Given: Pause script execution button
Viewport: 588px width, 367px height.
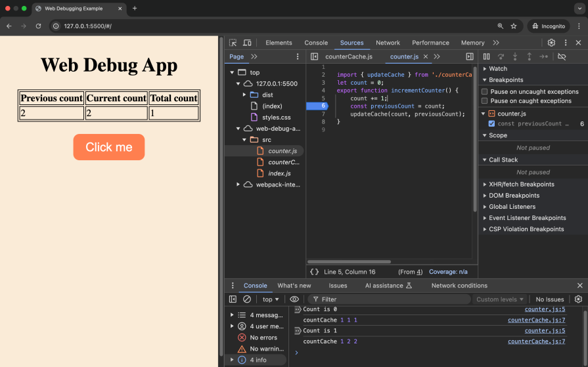Looking at the screenshot, I should click(486, 56).
